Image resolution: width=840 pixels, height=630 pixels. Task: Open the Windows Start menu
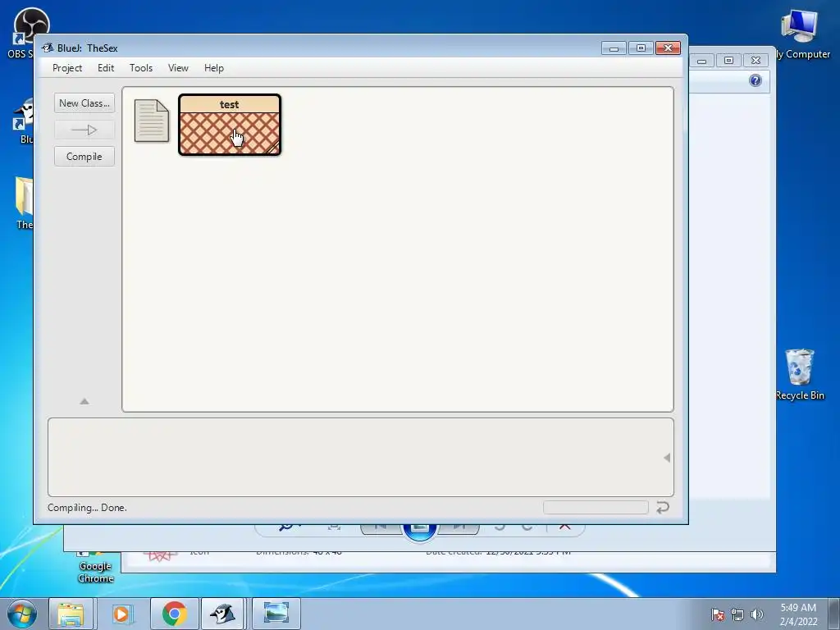click(22, 614)
